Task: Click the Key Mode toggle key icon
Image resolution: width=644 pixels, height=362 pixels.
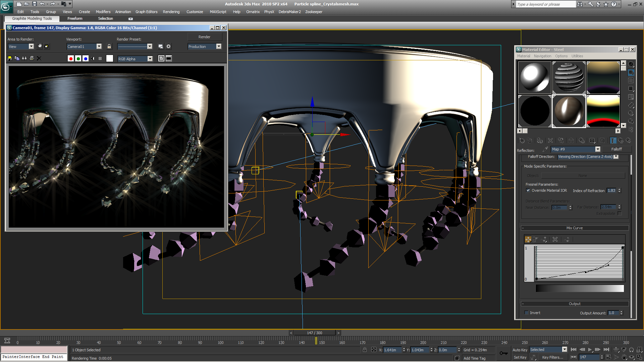Action: pyautogui.click(x=503, y=353)
